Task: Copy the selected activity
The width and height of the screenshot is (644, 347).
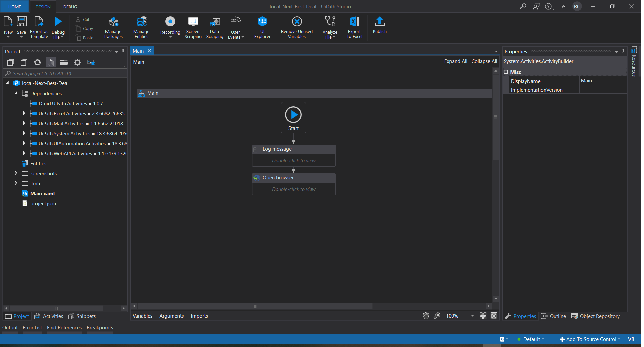Action: tap(84, 29)
